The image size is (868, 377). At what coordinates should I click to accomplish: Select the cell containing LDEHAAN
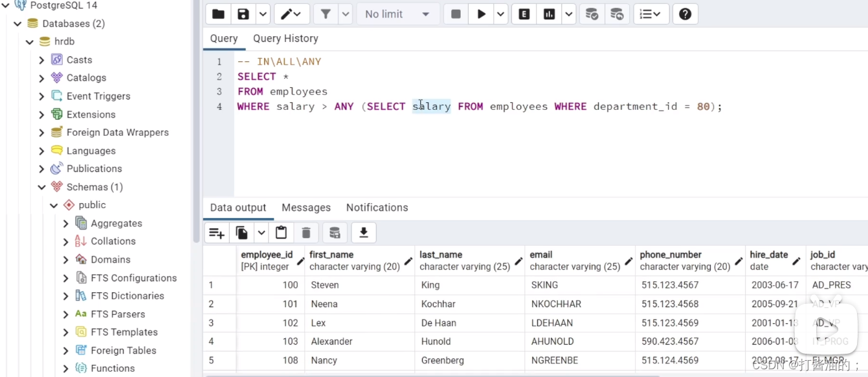pyautogui.click(x=580, y=323)
